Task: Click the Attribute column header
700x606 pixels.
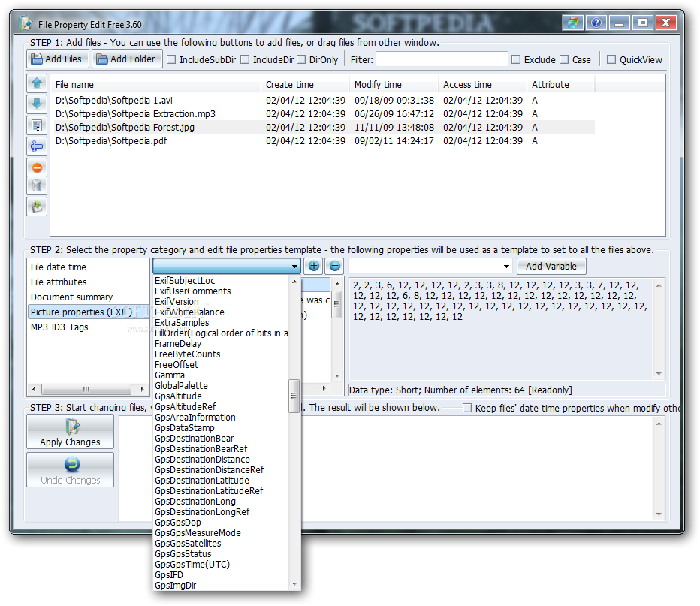Action: point(561,84)
